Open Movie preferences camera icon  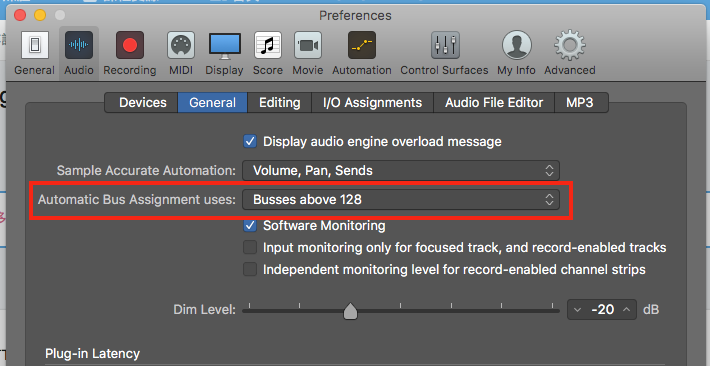[308, 45]
